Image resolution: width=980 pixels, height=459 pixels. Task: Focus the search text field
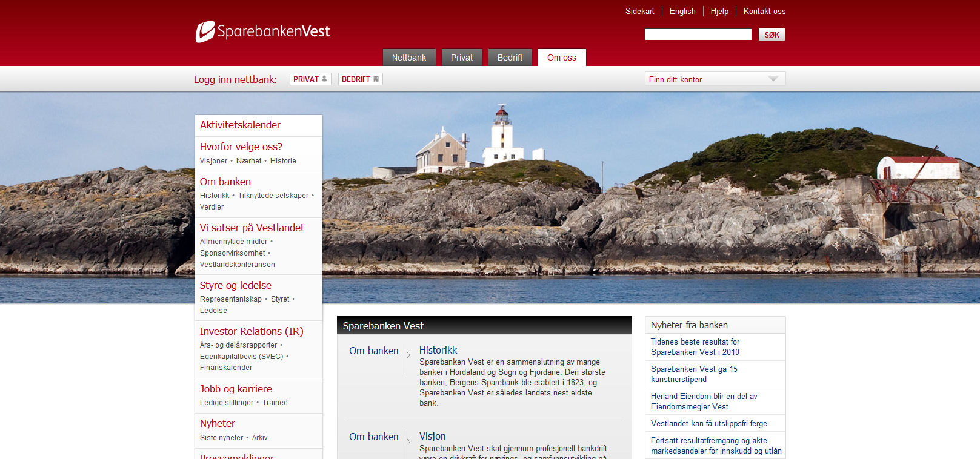(x=698, y=35)
